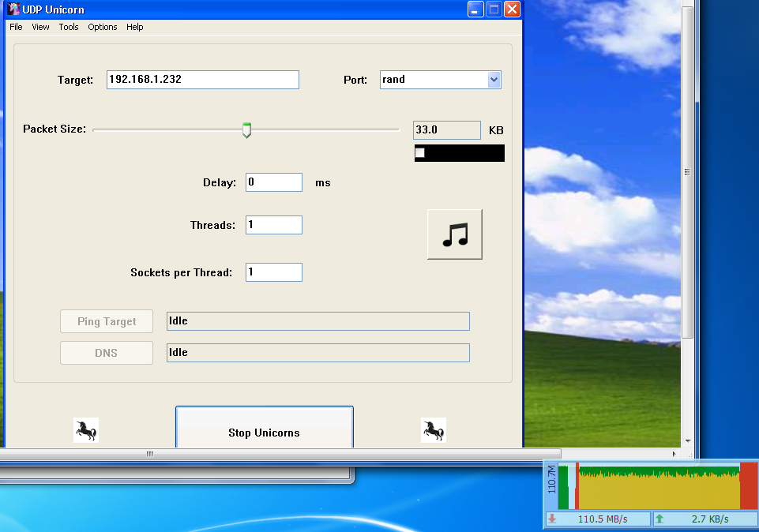This screenshot has width=759, height=532.
Task: Click the Delay input field
Action: coord(274,182)
